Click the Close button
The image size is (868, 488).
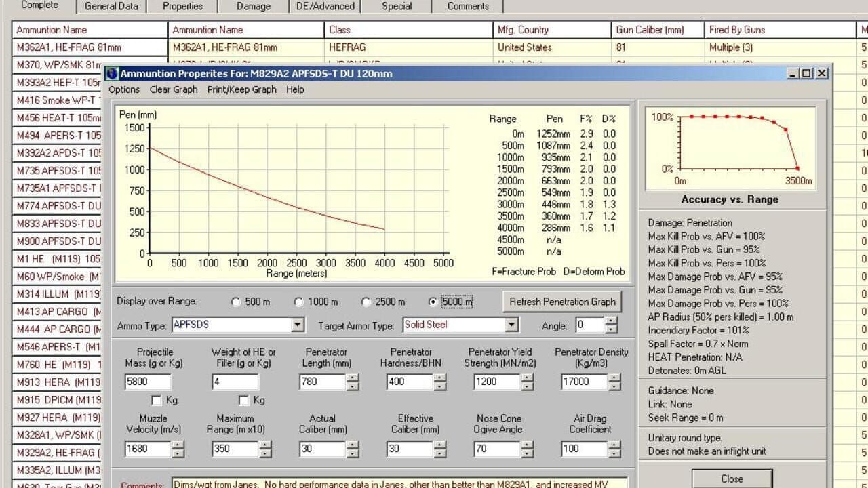pyautogui.click(x=732, y=479)
